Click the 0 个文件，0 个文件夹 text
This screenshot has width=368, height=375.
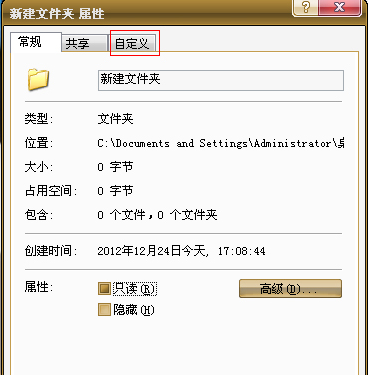click(x=157, y=215)
